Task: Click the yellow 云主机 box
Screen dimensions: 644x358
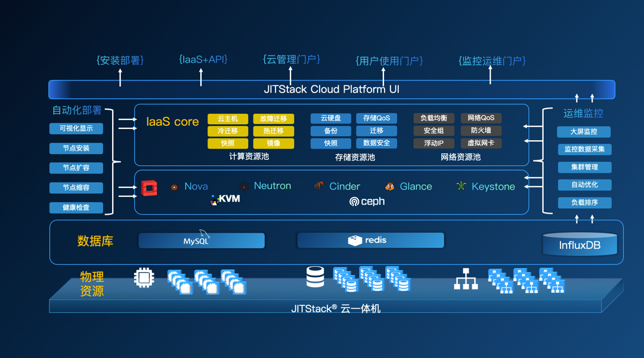Action: coord(228,119)
